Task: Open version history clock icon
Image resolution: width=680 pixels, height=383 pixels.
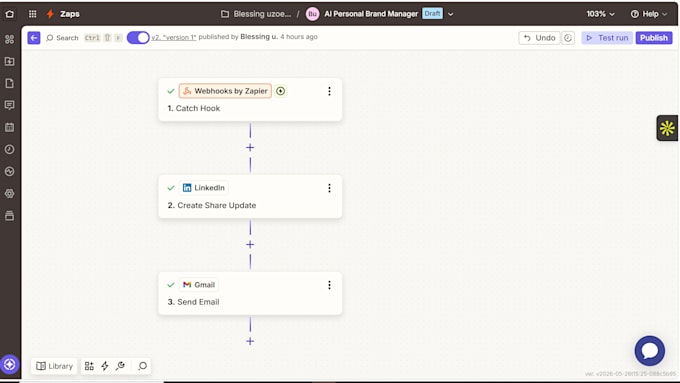Action: click(568, 38)
